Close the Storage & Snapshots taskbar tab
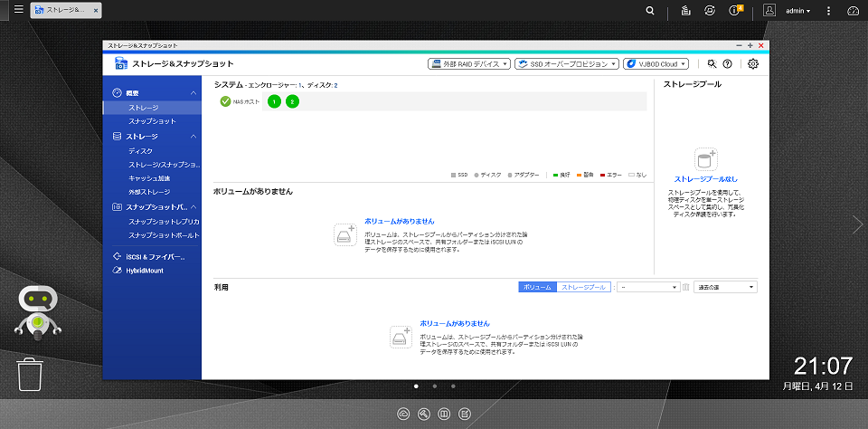 [x=96, y=11]
